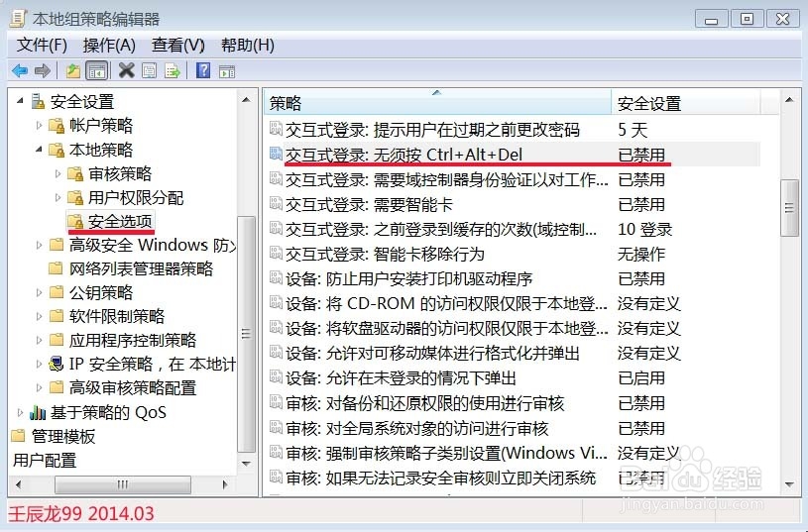Click policy icon beside 设备: 防止用户安装打印机驱动程序
The width and height of the screenshot is (808, 532).
[277, 277]
